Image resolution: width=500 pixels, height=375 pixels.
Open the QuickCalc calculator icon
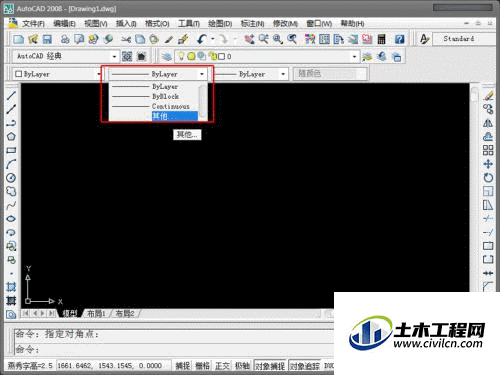(x=381, y=39)
